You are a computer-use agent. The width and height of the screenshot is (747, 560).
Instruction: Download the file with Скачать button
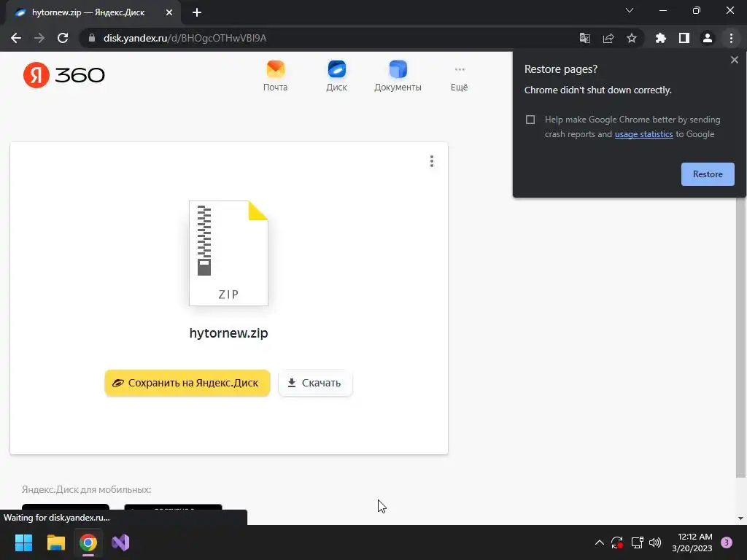pyautogui.click(x=315, y=383)
